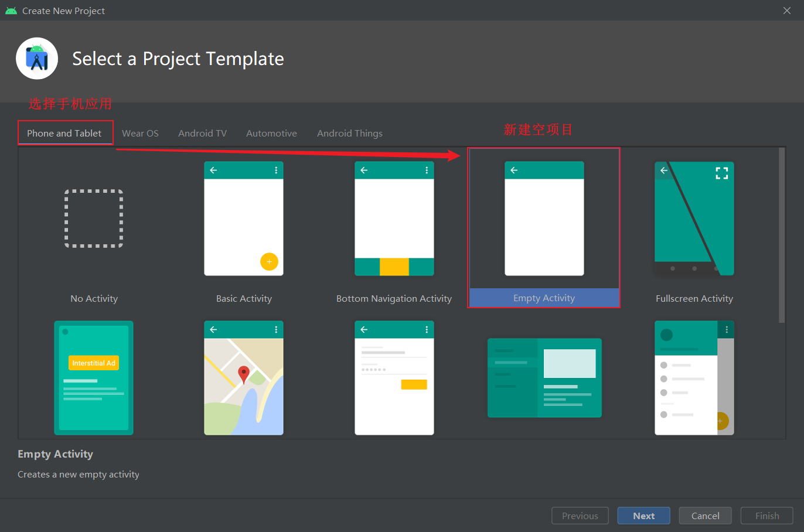Viewport: 804px width, 532px height.
Task: Click the Interstitial Ad yellow badge
Action: (94, 363)
